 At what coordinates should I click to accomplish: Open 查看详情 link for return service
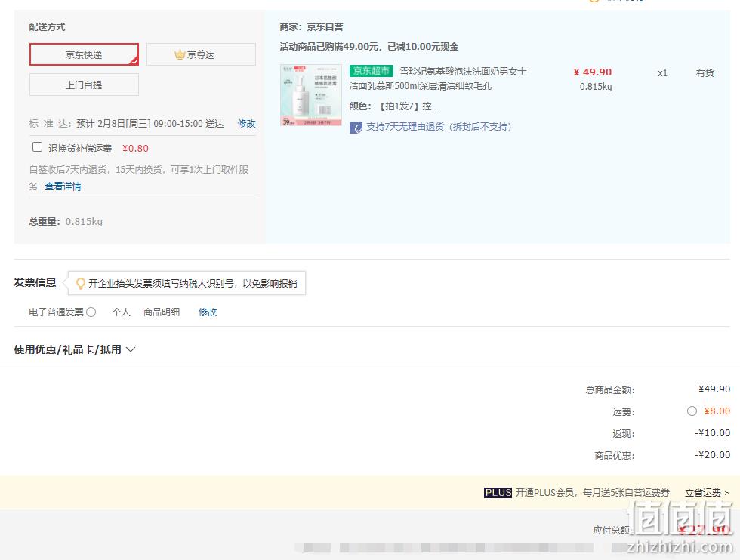point(63,186)
